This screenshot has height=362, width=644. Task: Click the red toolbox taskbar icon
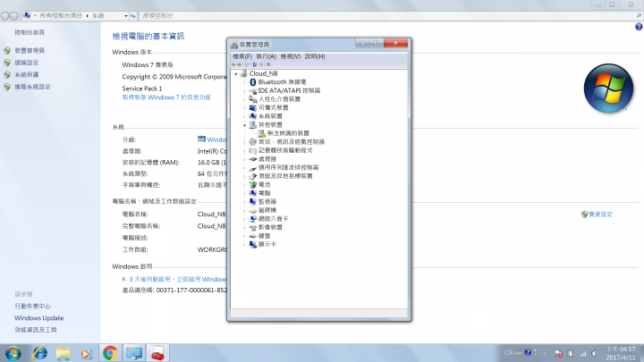(x=157, y=353)
